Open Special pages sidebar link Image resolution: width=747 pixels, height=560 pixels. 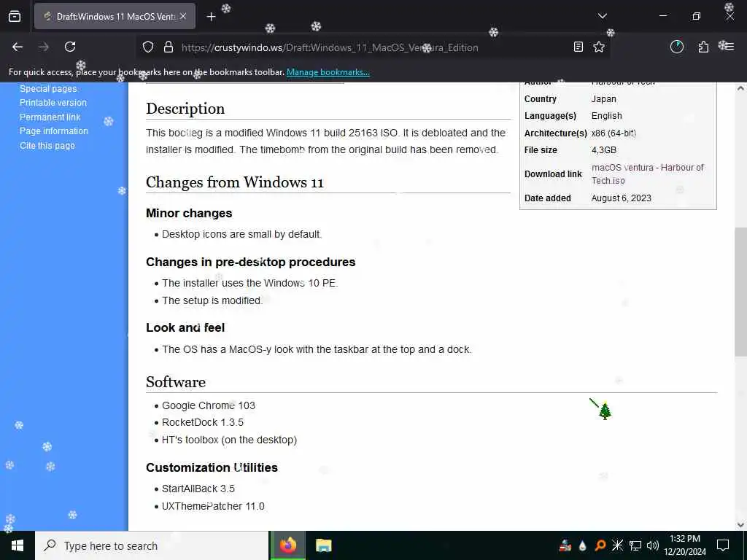pos(48,88)
